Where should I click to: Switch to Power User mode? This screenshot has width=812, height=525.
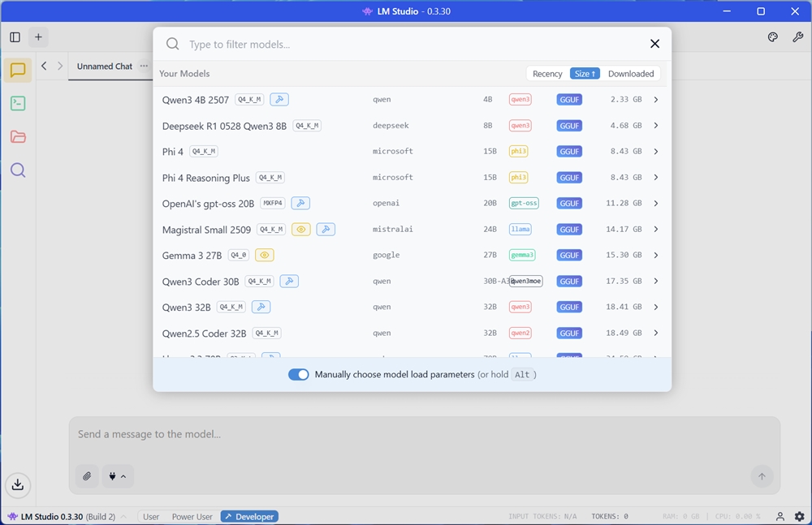coord(192,517)
